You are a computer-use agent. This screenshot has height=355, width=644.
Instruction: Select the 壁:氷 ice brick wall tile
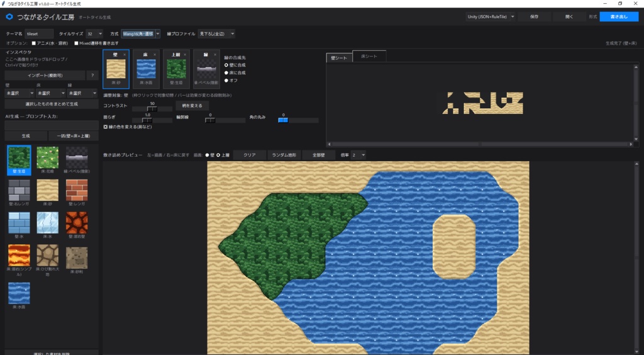(x=19, y=225)
